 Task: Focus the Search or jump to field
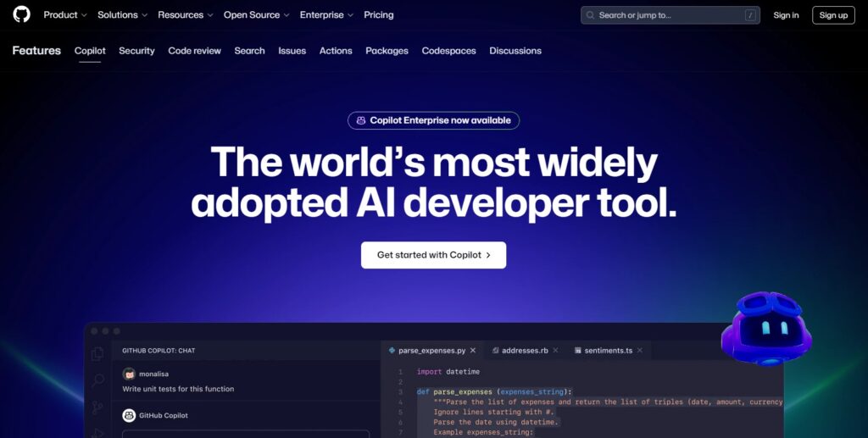[x=670, y=15]
